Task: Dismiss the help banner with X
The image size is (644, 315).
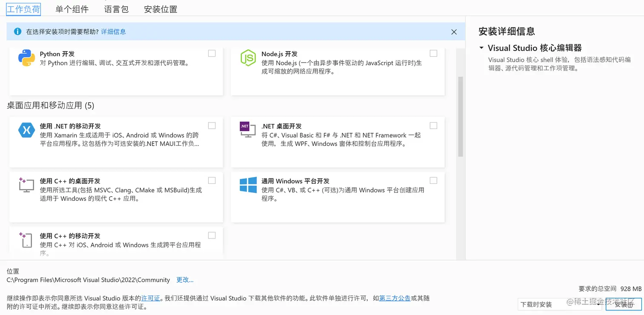Action: 454,32
